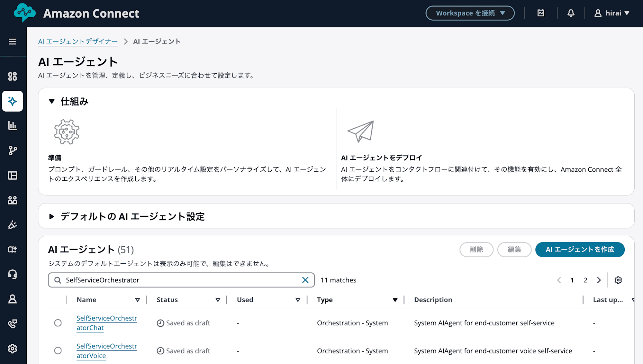
Task: Sort by Name column arrow
Action: 138,300
